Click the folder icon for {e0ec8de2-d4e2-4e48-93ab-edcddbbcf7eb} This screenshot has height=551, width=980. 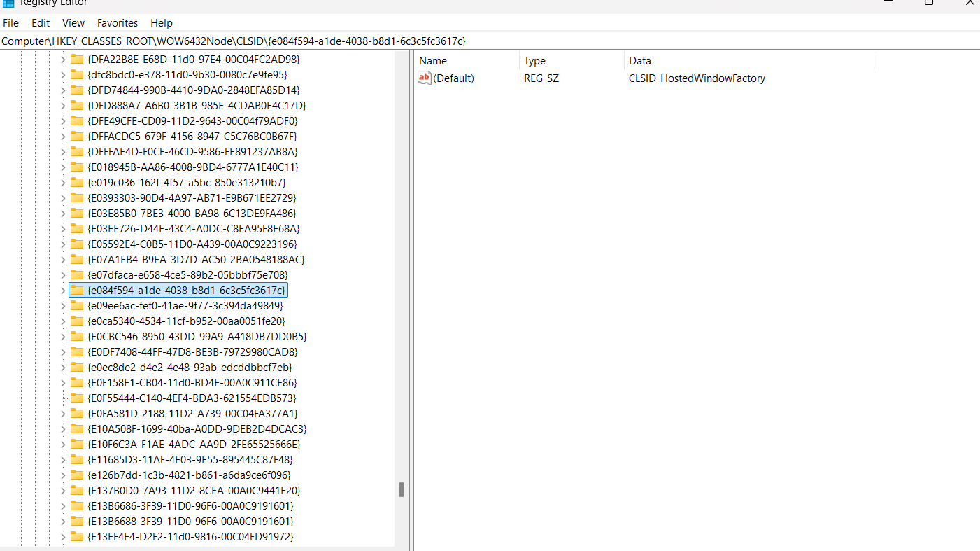[x=77, y=367]
